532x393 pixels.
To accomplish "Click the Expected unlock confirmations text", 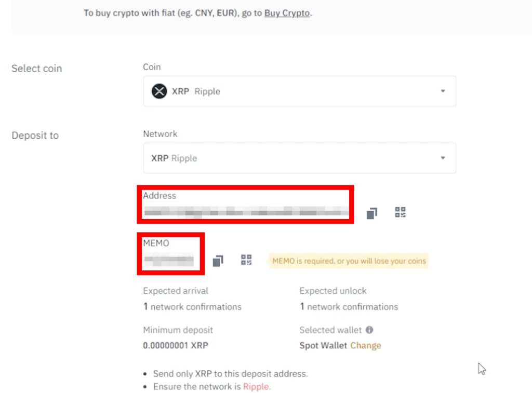I will coord(349,307).
